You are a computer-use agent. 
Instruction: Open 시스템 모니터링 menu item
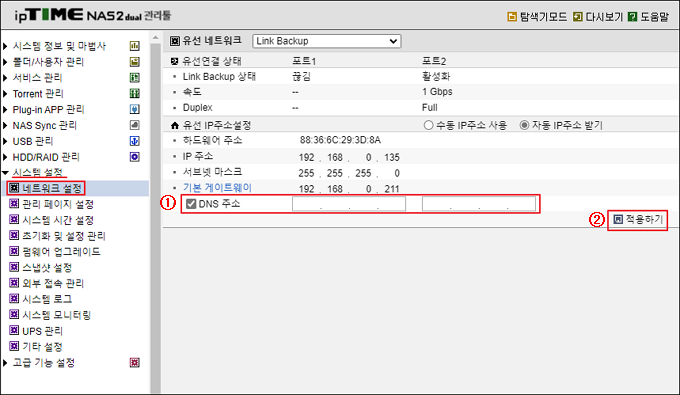[x=56, y=315]
